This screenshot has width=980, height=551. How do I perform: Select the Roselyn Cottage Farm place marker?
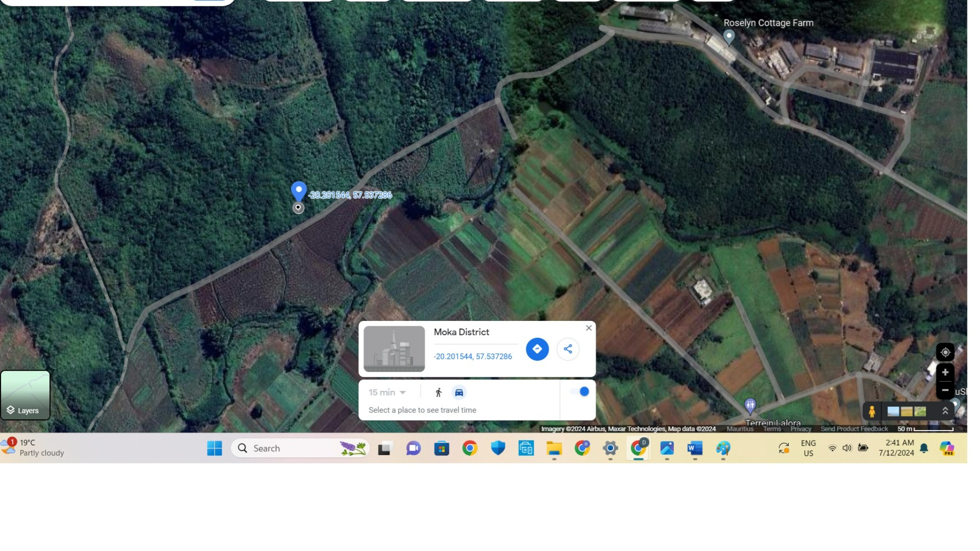click(x=729, y=36)
